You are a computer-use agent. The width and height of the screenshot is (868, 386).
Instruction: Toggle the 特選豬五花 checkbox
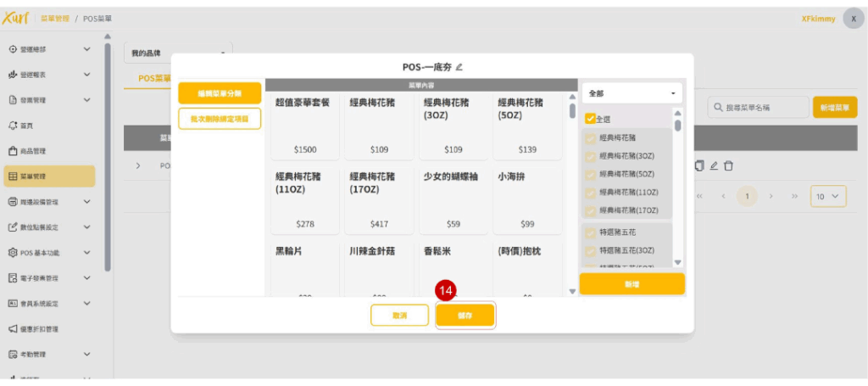591,232
